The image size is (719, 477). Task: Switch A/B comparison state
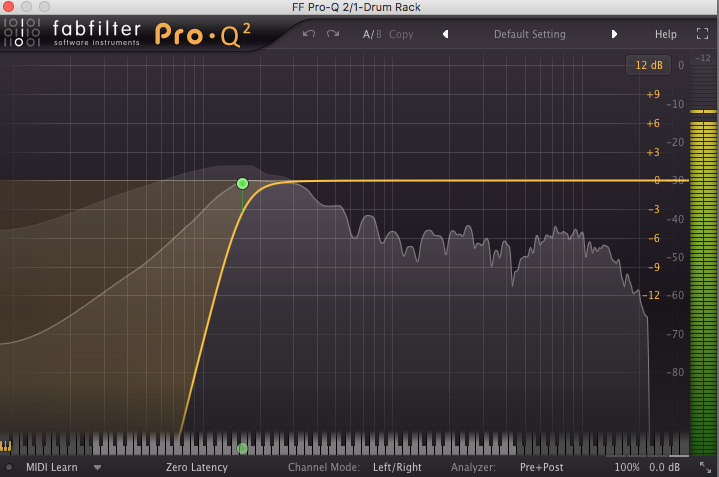[x=372, y=34]
